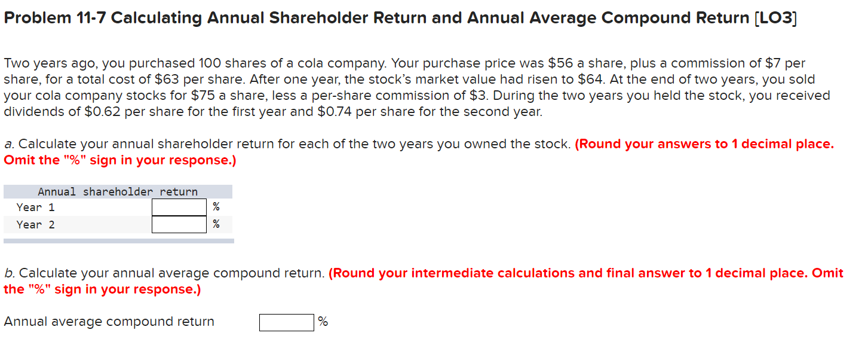Click the percent sign beside Year 2 field
Screen dimensions: 868x354
[216, 225]
